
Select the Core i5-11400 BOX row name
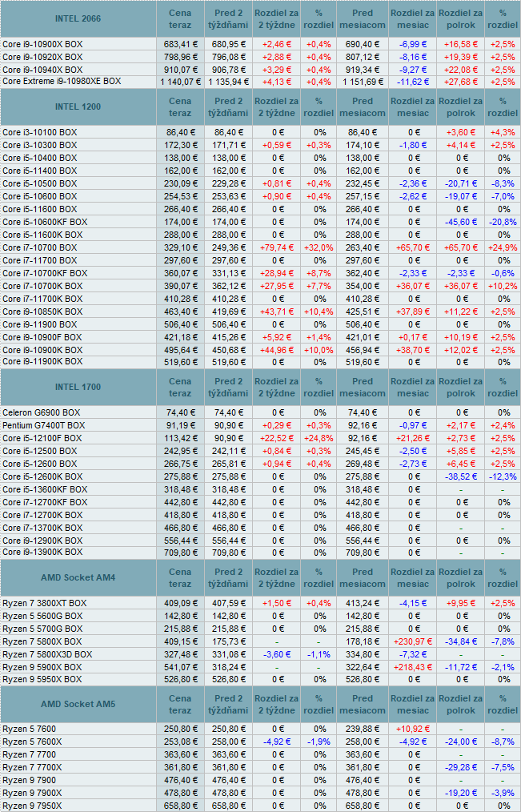[39, 171]
